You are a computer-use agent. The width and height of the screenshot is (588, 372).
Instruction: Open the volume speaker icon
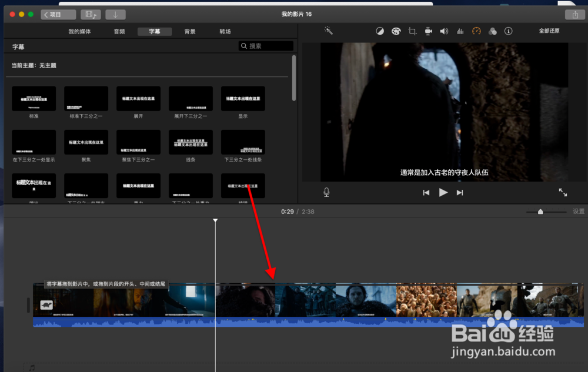click(x=444, y=31)
